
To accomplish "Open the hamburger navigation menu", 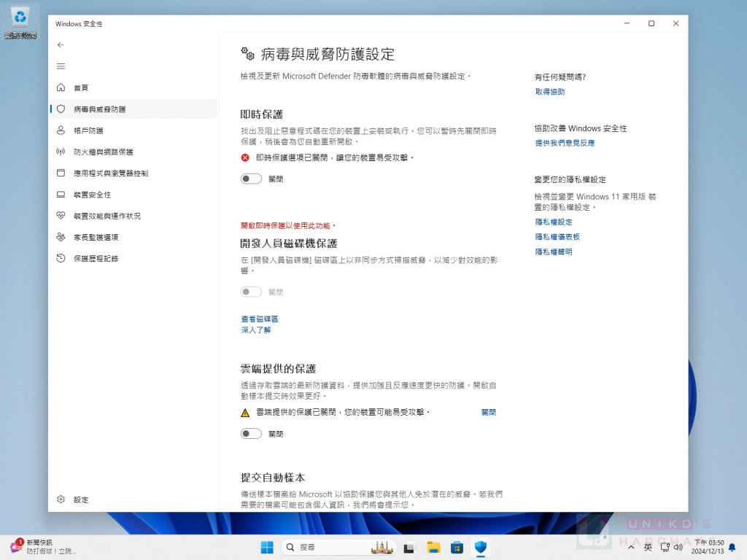I will [x=61, y=66].
